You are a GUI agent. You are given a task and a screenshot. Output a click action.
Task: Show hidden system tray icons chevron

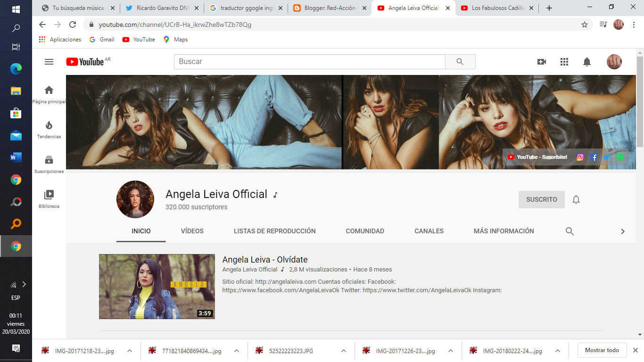[x=24, y=284]
